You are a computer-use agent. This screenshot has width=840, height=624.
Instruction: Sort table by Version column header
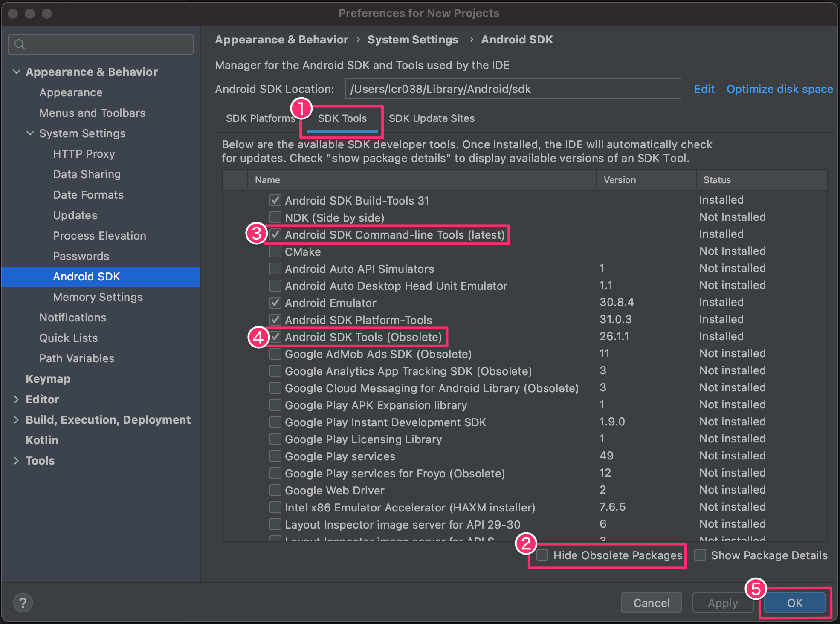(x=646, y=180)
